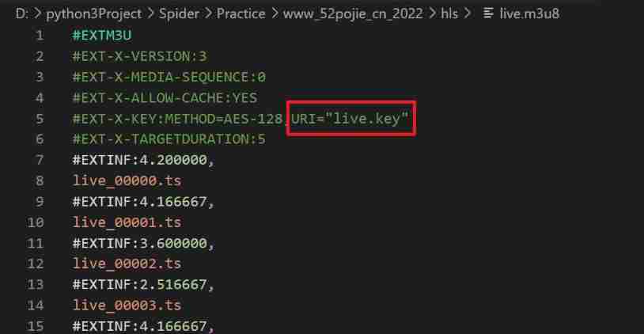Viewport: 644px width, 334px height.
Task: Select the python3Project breadcrumb folder
Action: [93, 14]
